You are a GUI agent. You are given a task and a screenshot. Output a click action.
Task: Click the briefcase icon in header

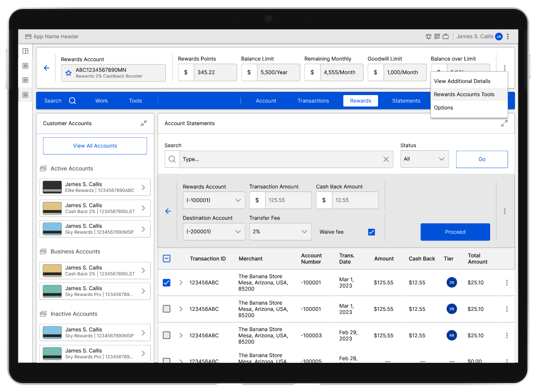coord(446,37)
